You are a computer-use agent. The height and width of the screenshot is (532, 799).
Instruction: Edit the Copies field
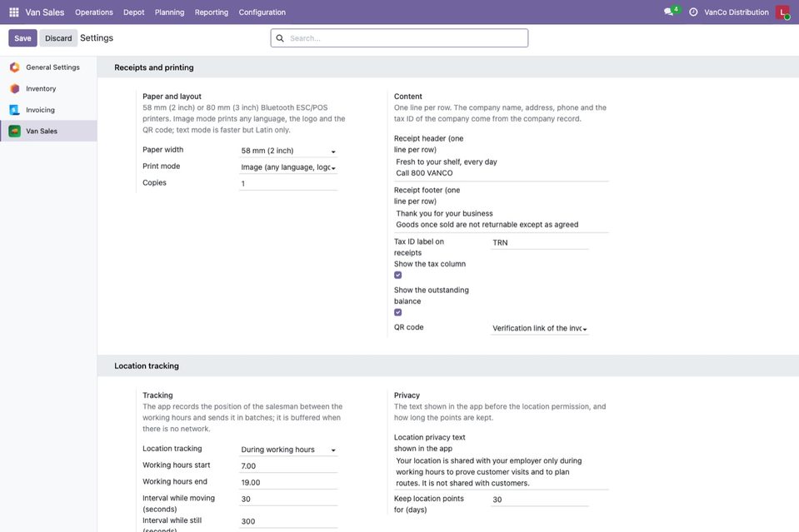(x=288, y=184)
